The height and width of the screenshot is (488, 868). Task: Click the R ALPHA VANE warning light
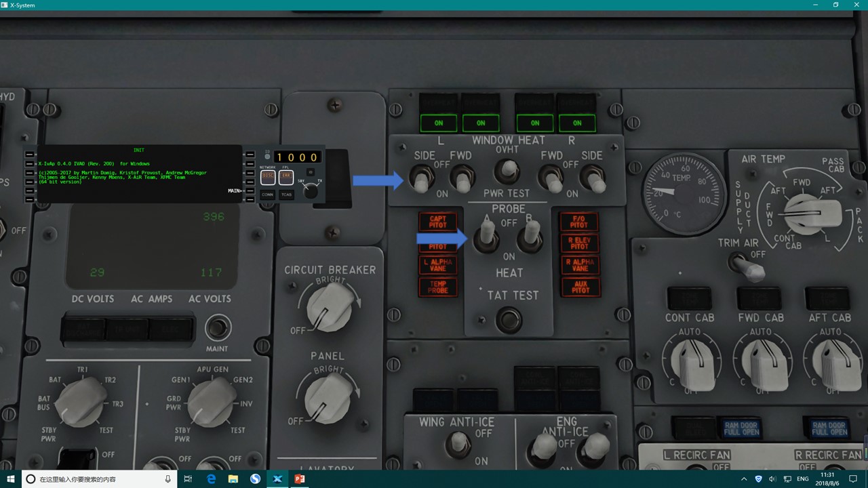[x=579, y=264]
